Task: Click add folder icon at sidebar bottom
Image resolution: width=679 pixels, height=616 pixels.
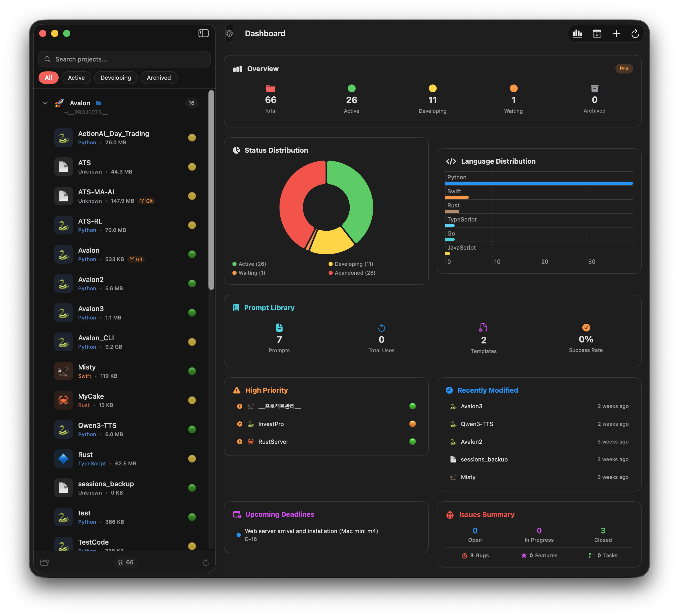Action: [45, 562]
